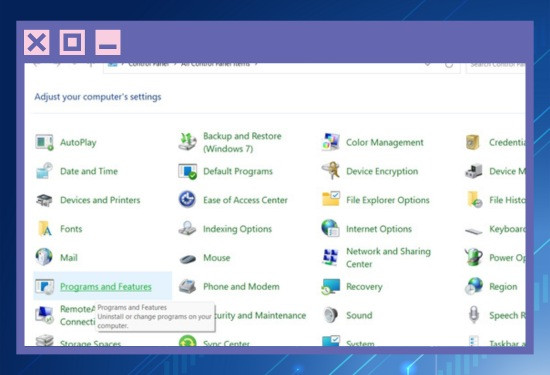Open the Region link
550x375 pixels.
pyautogui.click(x=503, y=287)
